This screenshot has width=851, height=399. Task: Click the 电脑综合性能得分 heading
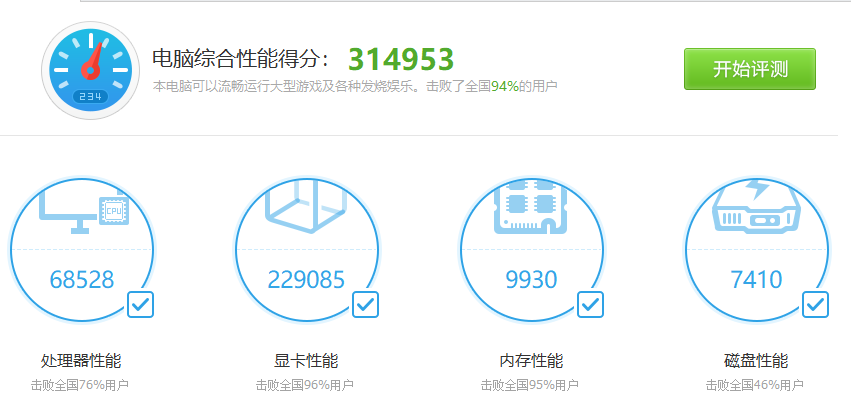tap(240, 59)
